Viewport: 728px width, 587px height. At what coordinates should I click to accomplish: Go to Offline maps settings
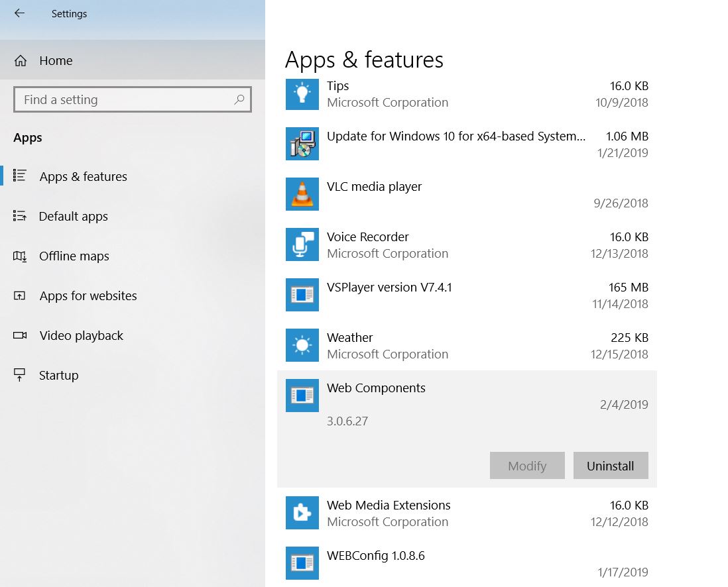click(133, 256)
